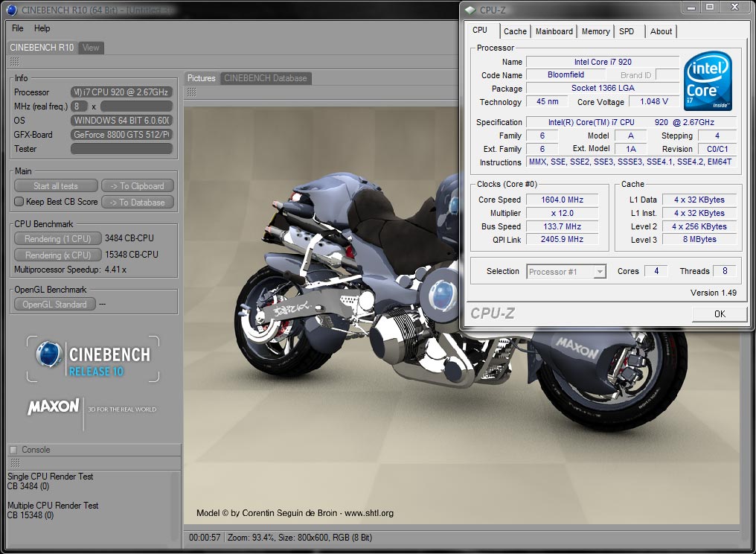
Task: Click the 'Single CPU Render Test' console line
Action: 50,477
